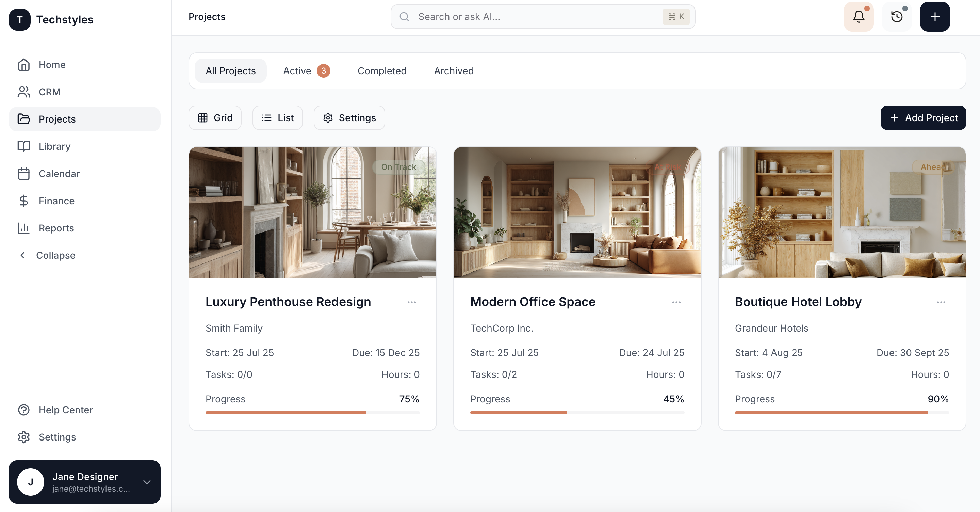The height and width of the screenshot is (512, 980).
Task: Go to Calendar in sidebar
Action: pyautogui.click(x=59, y=174)
